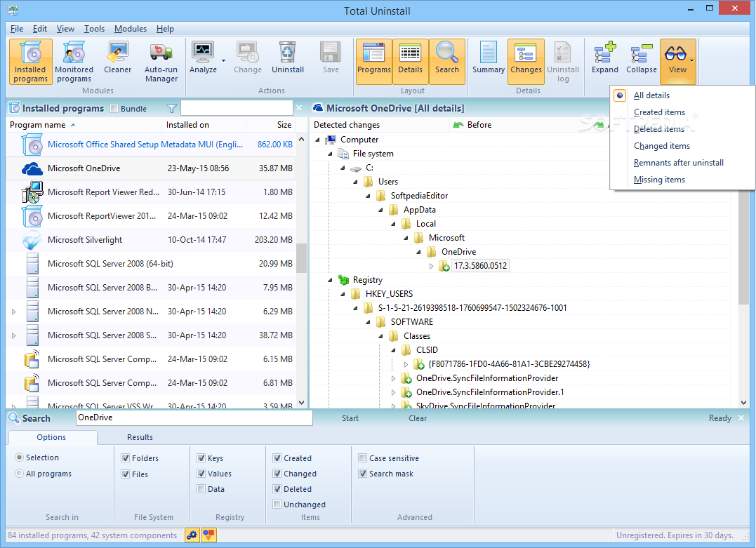
Task: Open the Analyze dropdown arrow
Action: click(x=223, y=61)
